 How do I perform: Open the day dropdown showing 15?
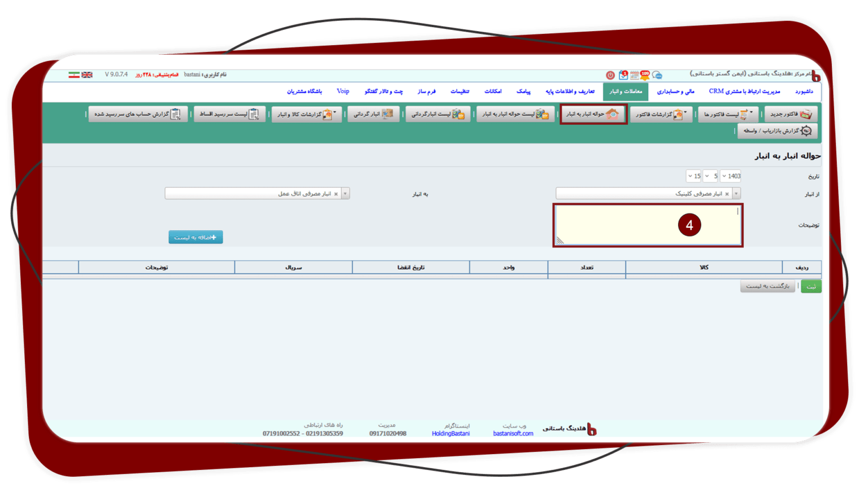point(694,176)
